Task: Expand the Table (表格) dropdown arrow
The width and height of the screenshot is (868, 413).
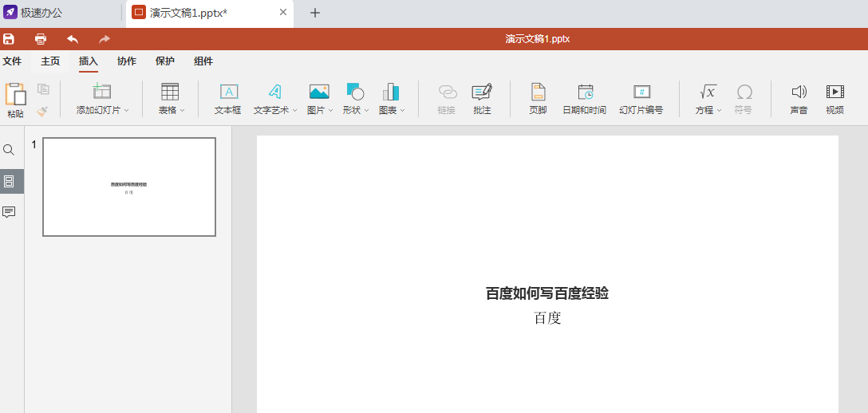Action: pyautogui.click(x=182, y=110)
